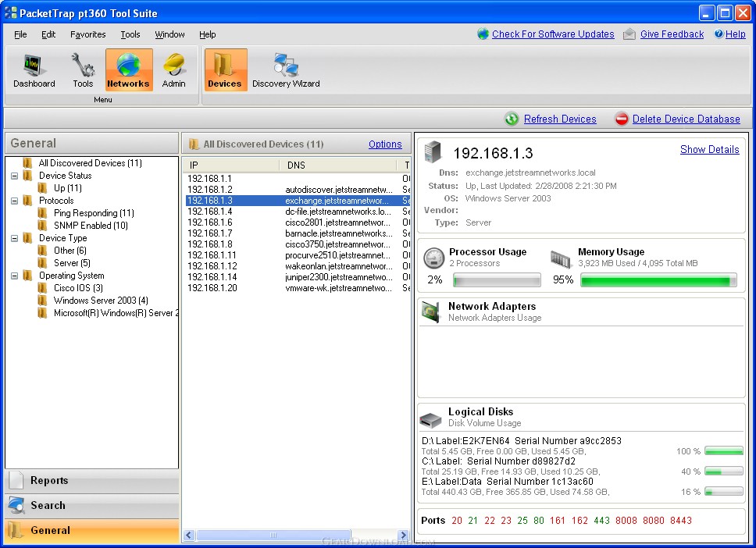Click the Memory Usage RAM chip icon

click(561, 259)
